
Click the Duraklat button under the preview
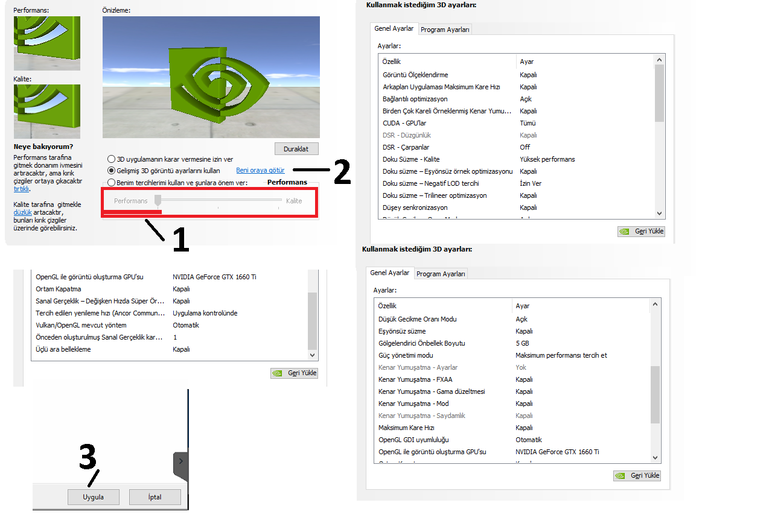296,149
